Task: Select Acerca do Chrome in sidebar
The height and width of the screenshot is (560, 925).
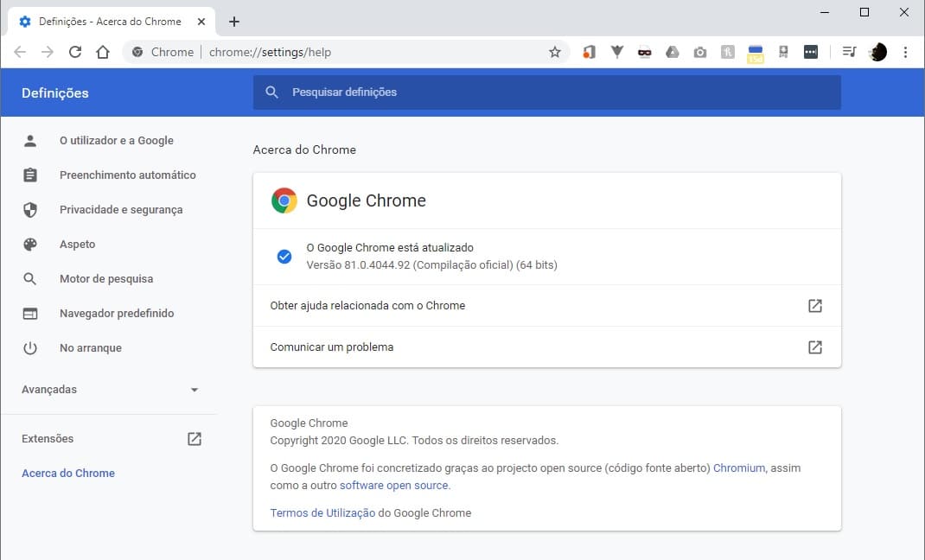Action: pyautogui.click(x=68, y=474)
